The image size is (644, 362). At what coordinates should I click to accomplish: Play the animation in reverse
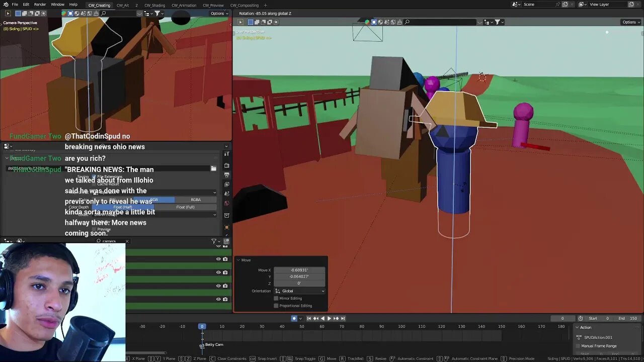(323, 318)
